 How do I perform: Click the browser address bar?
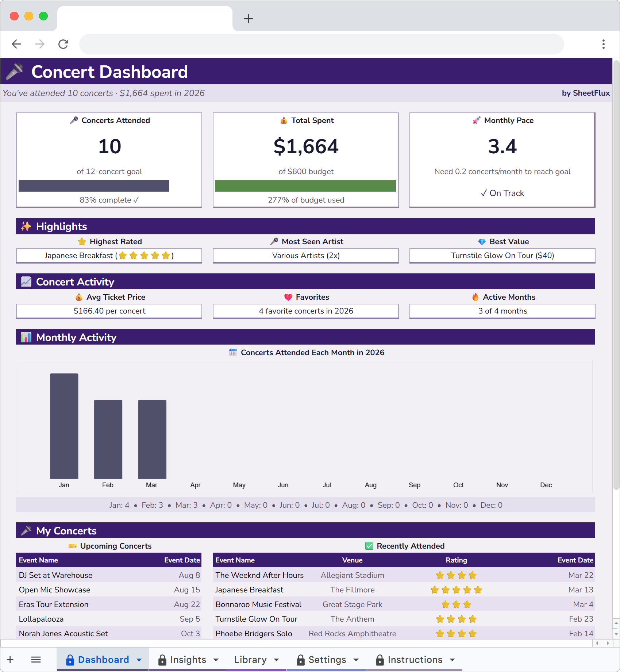(x=321, y=44)
